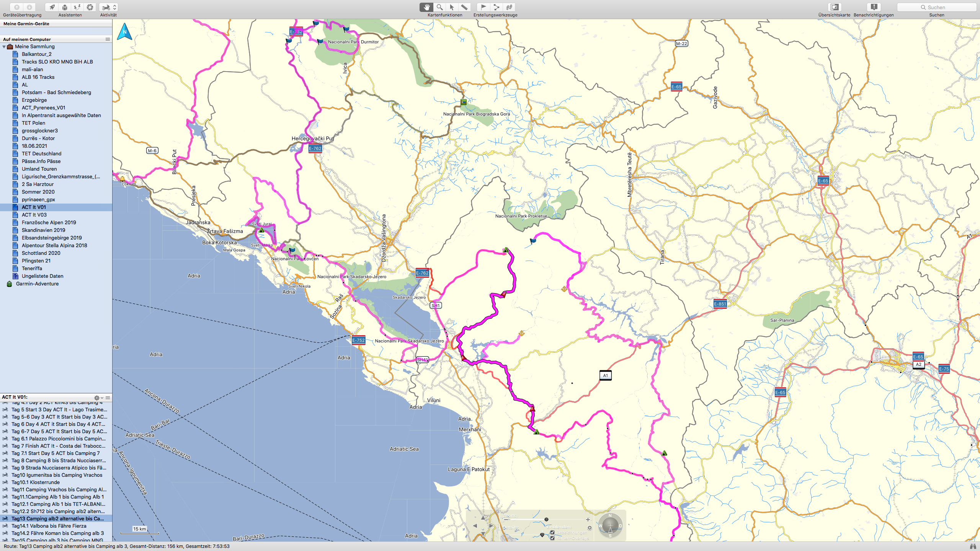Pan map down with the down arrow
This screenshot has width=980, height=551.
pyautogui.click(x=483, y=534)
